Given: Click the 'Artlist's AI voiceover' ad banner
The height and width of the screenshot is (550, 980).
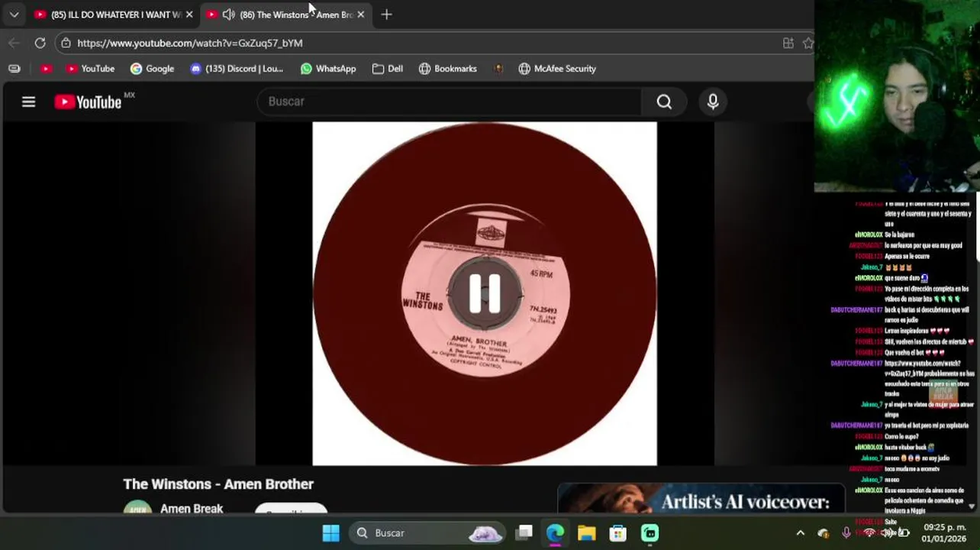Looking at the screenshot, I should tap(701, 498).
